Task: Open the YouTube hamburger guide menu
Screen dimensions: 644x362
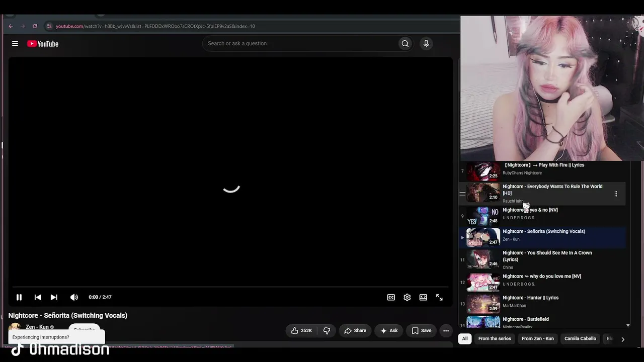Action: point(15,44)
